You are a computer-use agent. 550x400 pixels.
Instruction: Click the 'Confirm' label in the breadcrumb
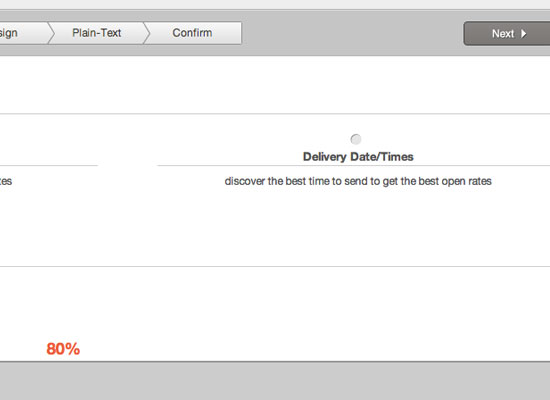coord(192,33)
